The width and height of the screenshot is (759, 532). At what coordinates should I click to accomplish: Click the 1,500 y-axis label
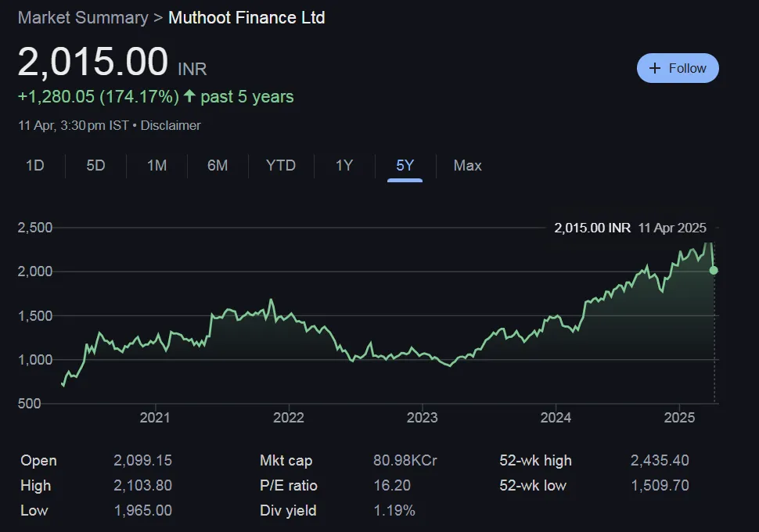tap(35, 315)
